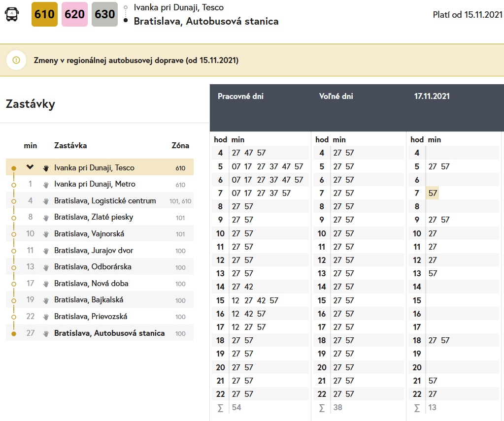Image resolution: width=504 pixels, height=421 pixels.
Task: Click hand icon beside Ivanka pri Dunaji, Metro
Action: (x=46, y=185)
